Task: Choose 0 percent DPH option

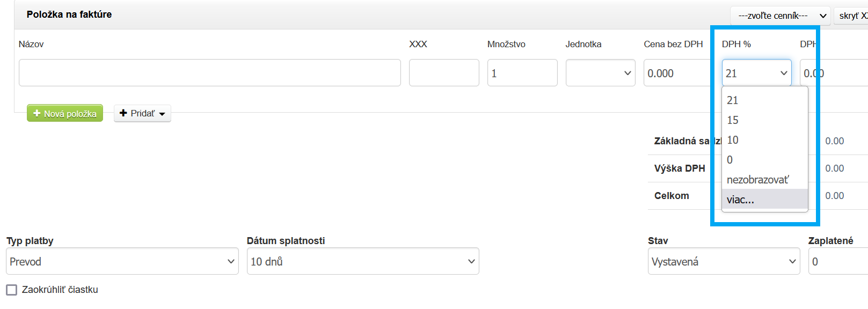Action: (730, 160)
